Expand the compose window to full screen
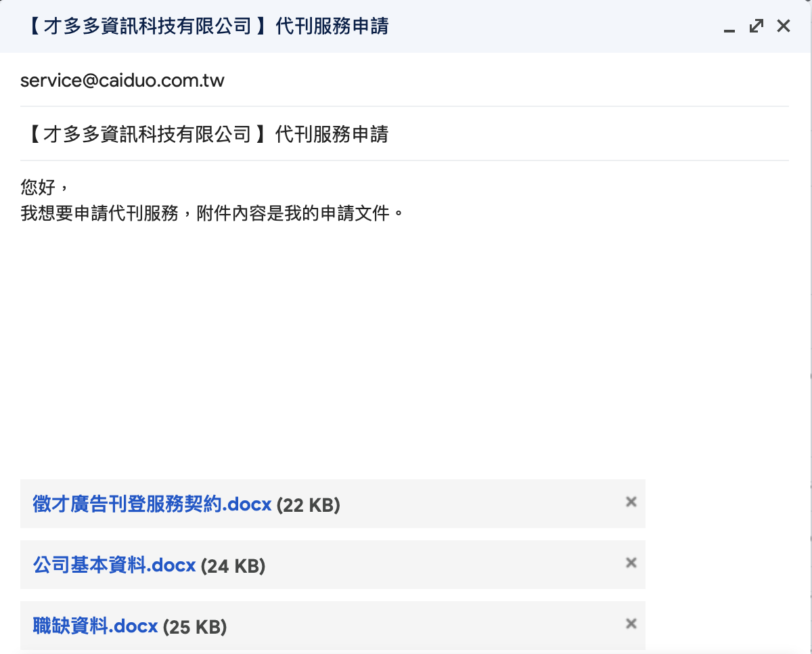Screen dimensions: 812x654 click(757, 26)
